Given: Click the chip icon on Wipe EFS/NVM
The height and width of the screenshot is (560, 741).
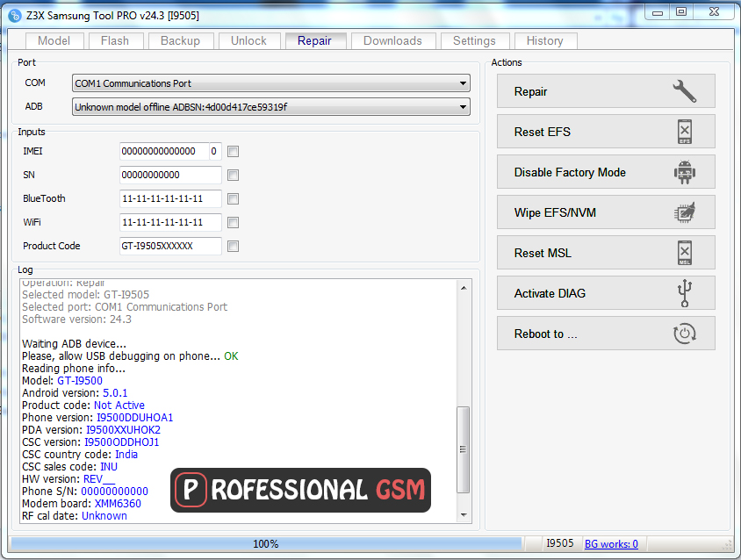Looking at the screenshot, I should point(684,212).
